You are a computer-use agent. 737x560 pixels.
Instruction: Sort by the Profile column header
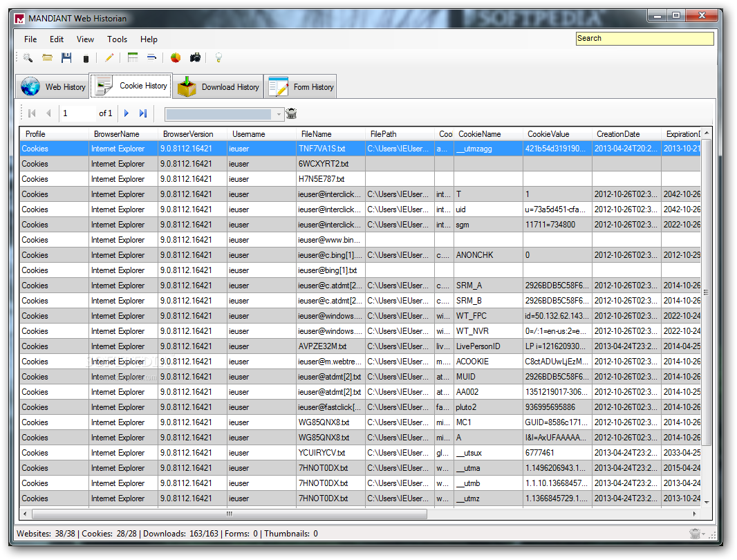click(54, 134)
